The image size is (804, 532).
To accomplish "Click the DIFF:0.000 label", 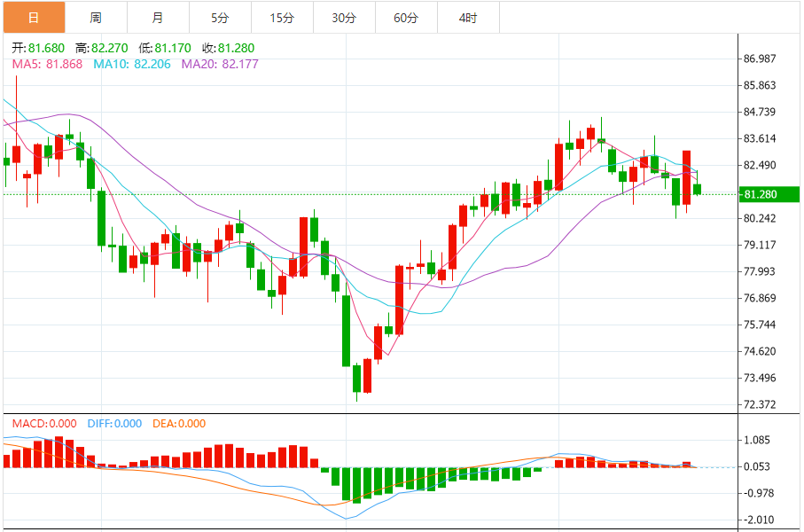I will coord(114,424).
